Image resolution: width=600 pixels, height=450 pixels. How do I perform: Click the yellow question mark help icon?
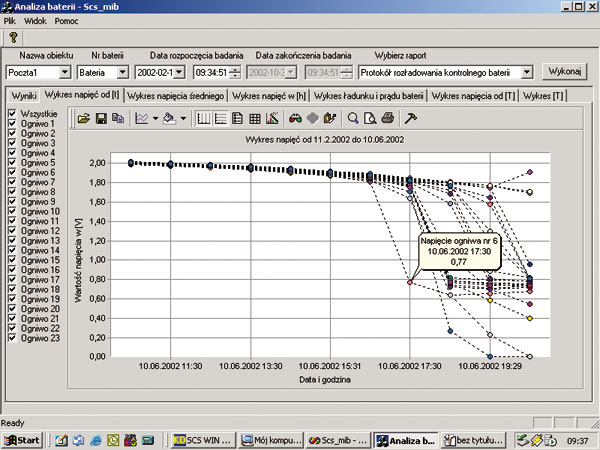click(x=14, y=38)
